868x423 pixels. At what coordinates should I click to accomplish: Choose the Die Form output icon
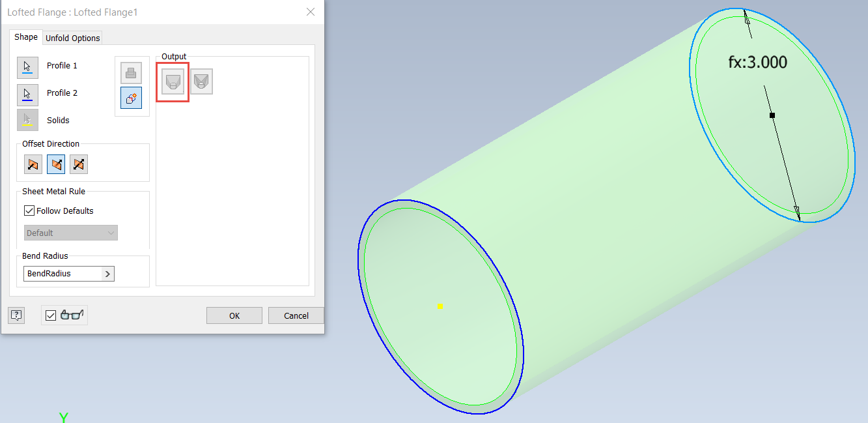(172, 81)
